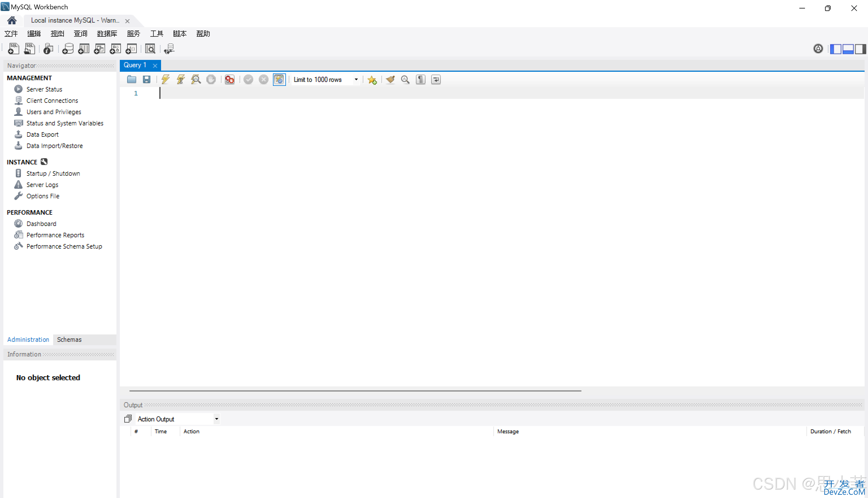
Task: Run Explain plan with the magnifier lightning icon
Action: pyautogui.click(x=196, y=80)
